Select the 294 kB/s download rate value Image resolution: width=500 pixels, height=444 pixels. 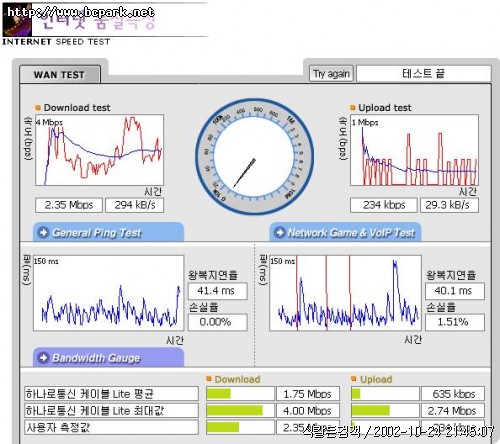[x=135, y=205]
